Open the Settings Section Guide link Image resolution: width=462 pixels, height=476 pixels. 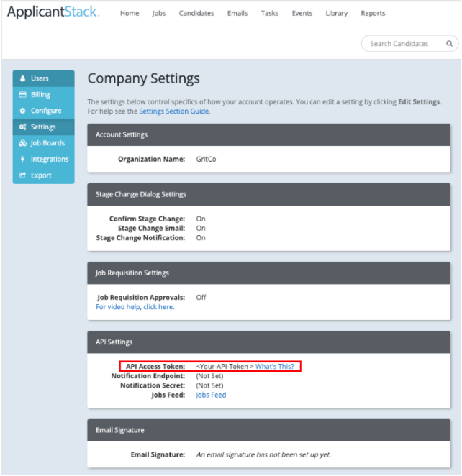[173, 111]
